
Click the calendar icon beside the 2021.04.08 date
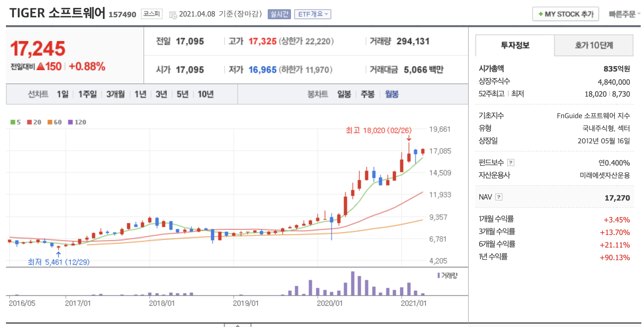[x=173, y=15]
